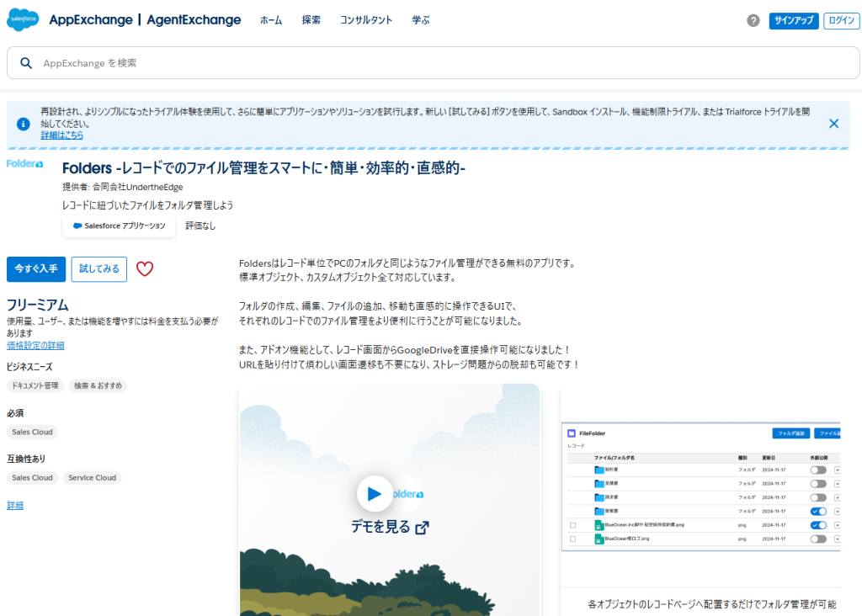Go to the ホーム nav item

pyautogui.click(x=271, y=20)
